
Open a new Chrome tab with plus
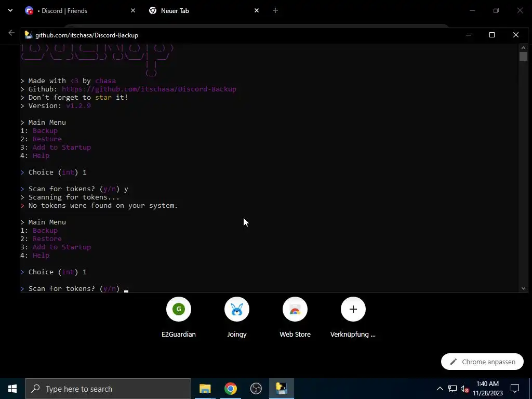(x=275, y=11)
